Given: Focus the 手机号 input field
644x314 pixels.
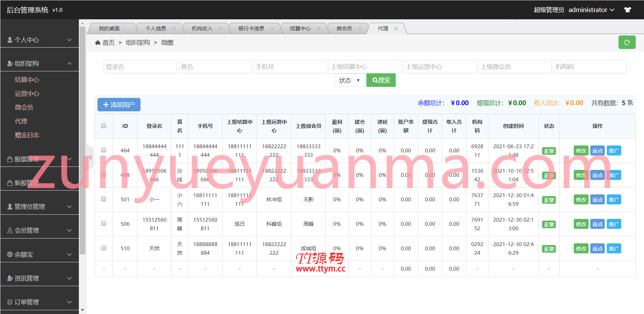Looking at the screenshot, I should [x=290, y=67].
